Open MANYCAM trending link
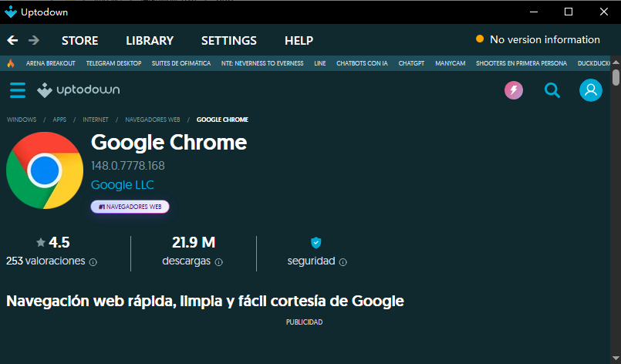Screen dimensions: 621x364 tap(451, 63)
